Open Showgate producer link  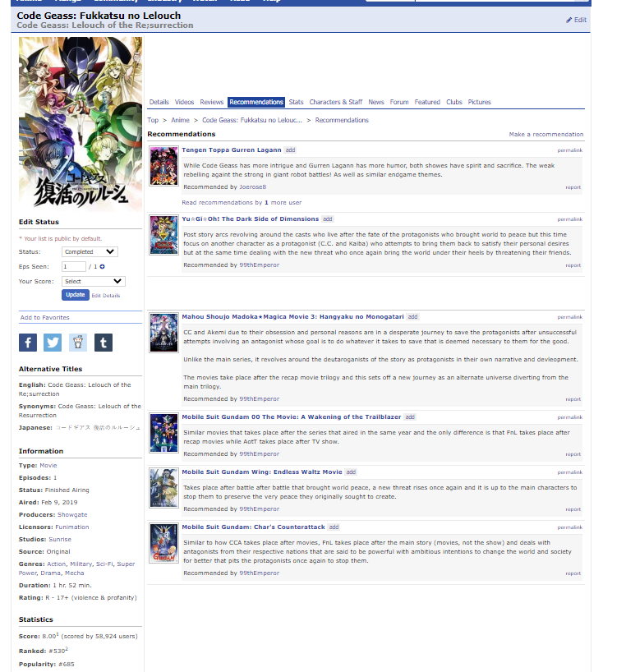point(72,514)
